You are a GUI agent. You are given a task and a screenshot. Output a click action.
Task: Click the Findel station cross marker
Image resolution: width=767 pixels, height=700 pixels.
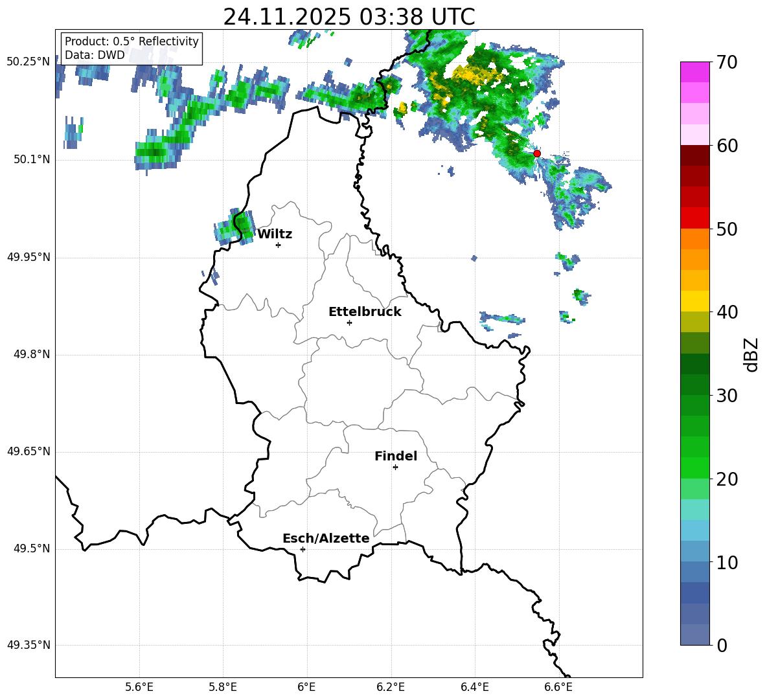(395, 468)
